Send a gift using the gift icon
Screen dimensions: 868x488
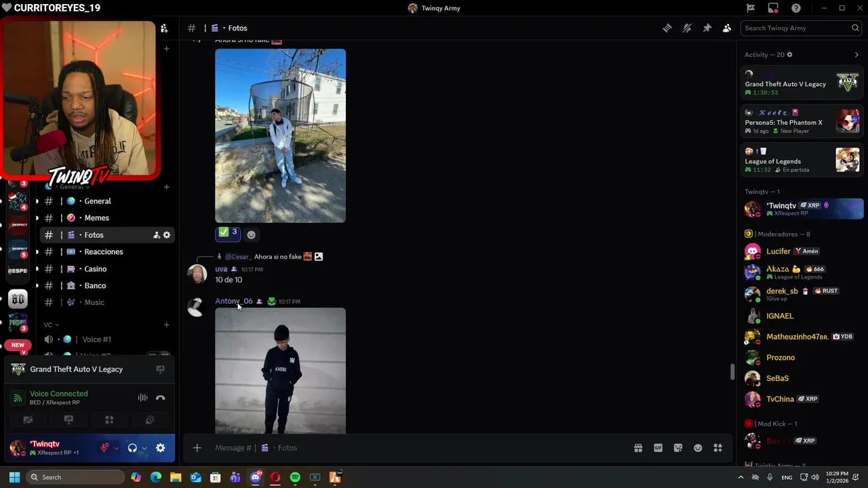click(x=638, y=448)
